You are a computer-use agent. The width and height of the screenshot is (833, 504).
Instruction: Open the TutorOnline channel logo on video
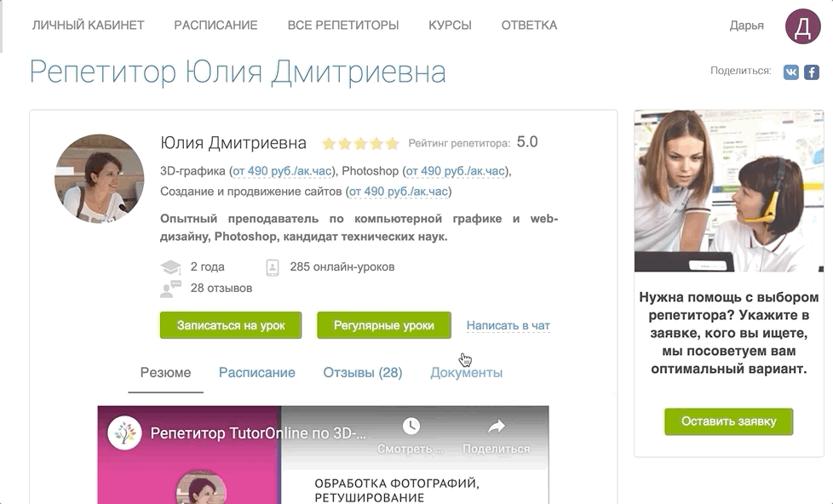pos(125,432)
